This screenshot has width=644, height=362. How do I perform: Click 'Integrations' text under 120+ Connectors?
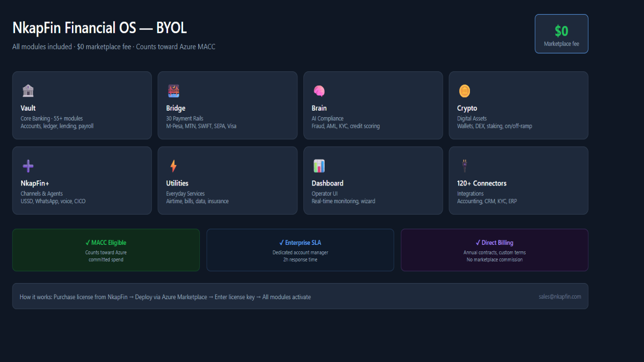coord(470,194)
